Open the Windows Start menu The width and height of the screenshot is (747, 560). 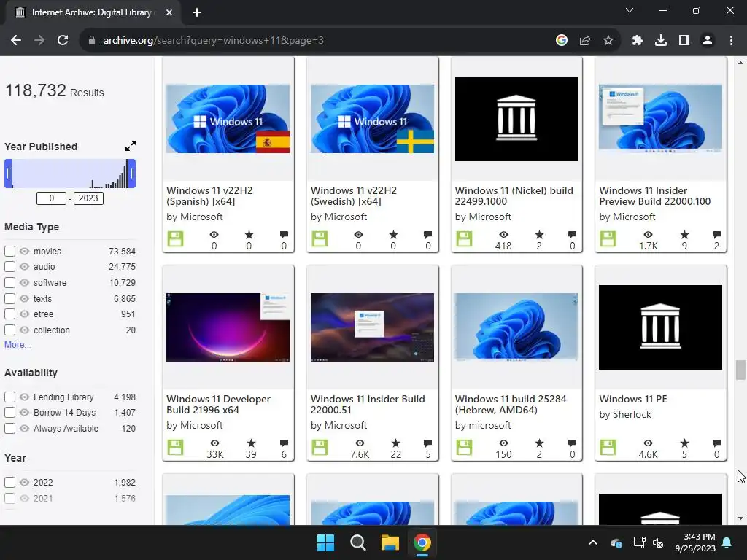click(x=326, y=542)
